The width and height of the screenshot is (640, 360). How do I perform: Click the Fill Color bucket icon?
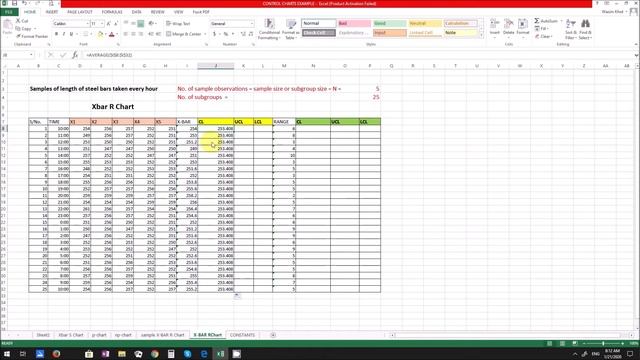(100, 34)
